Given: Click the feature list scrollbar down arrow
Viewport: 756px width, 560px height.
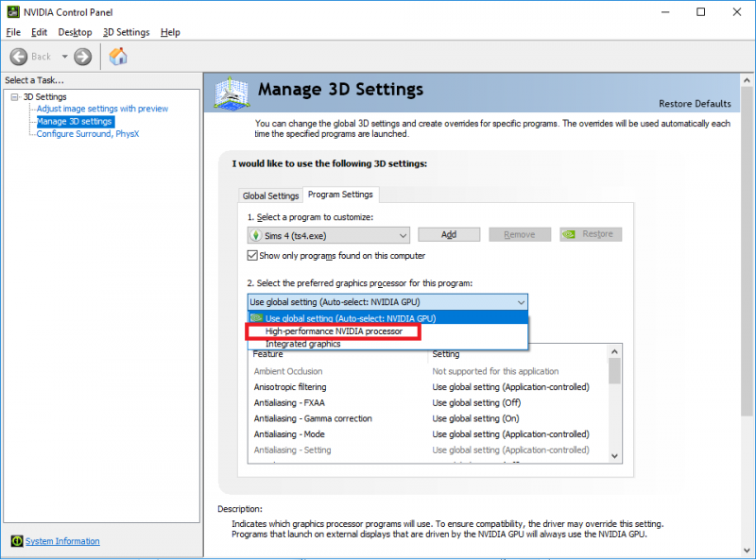Looking at the screenshot, I should pyautogui.click(x=614, y=455).
